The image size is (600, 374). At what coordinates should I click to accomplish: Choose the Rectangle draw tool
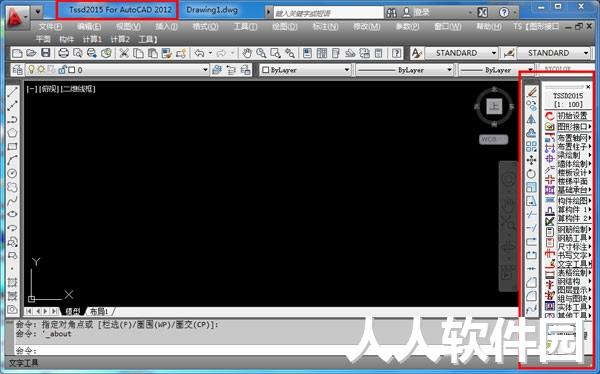point(13,146)
